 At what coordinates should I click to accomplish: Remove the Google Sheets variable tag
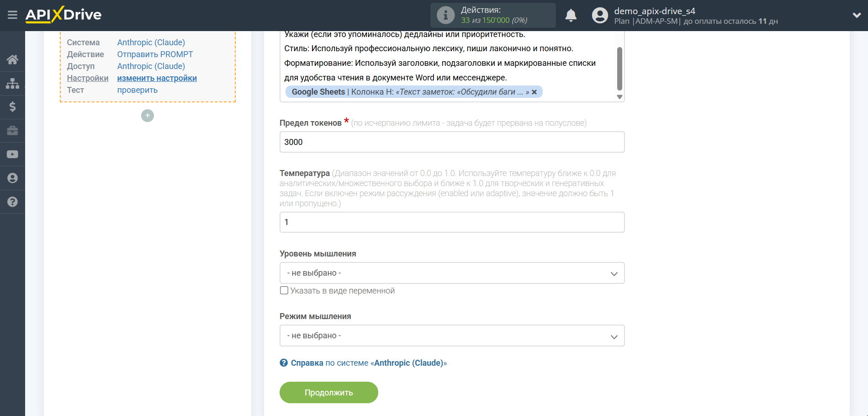[x=534, y=92]
